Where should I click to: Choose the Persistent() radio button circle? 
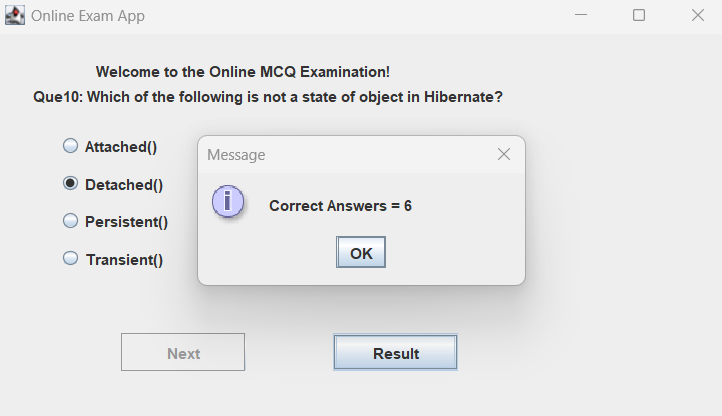coord(70,221)
